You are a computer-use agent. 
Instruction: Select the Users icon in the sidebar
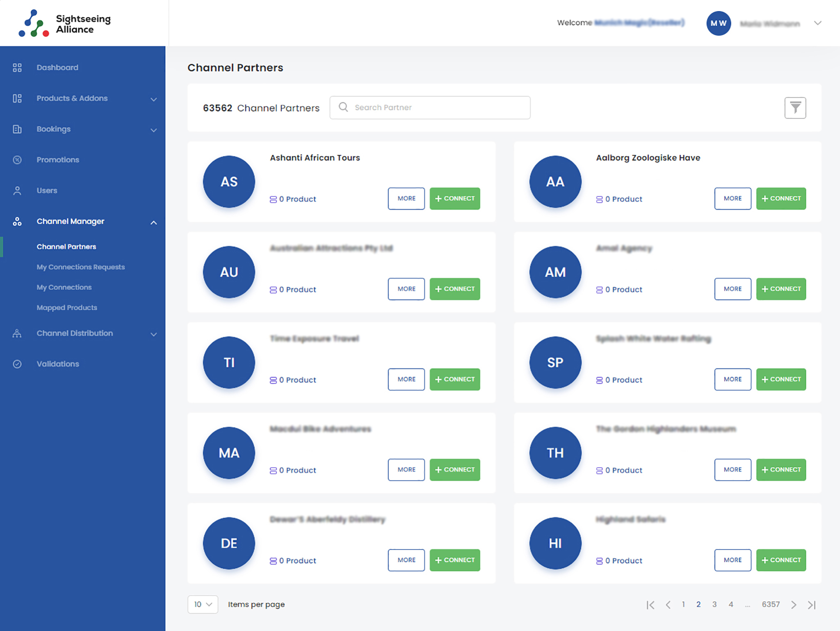pos(17,190)
